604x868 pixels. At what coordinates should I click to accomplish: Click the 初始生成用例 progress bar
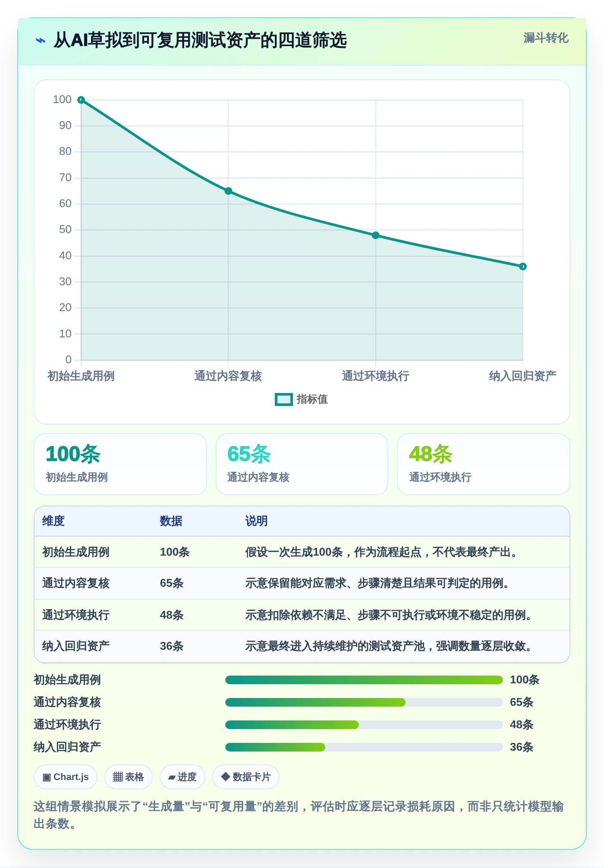364,680
